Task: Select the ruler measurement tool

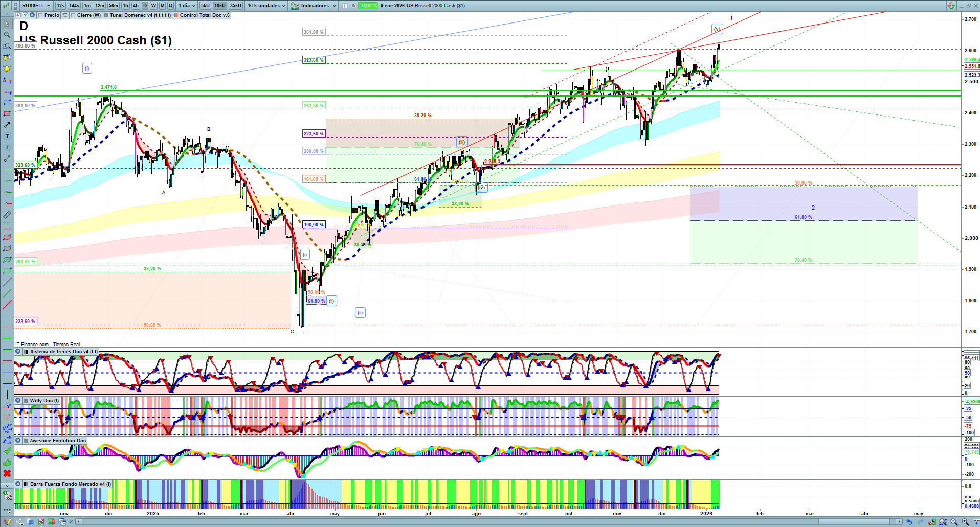Action: click(x=7, y=215)
